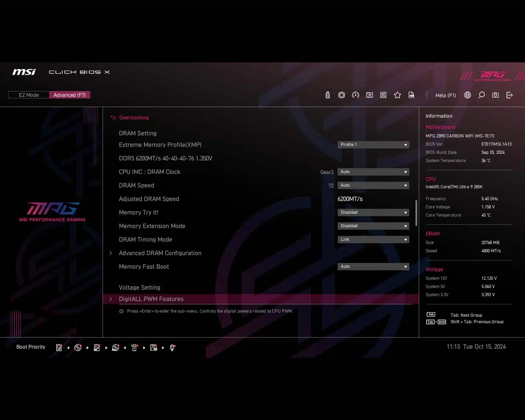Click the card-shaped panel icon in toolbar
525x420 pixels.
point(370,95)
